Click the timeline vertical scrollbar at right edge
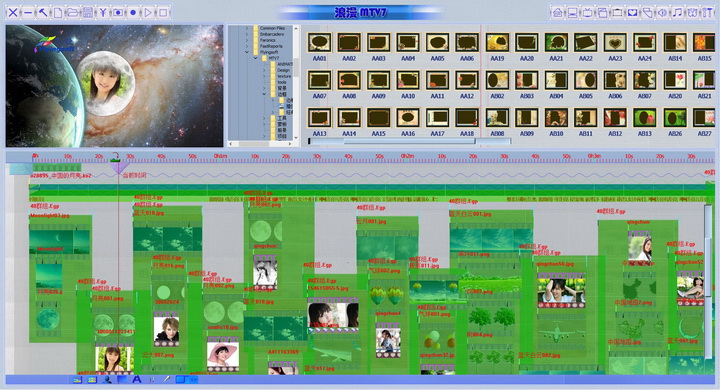This screenshot has height=390, width=720. pos(709,281)
